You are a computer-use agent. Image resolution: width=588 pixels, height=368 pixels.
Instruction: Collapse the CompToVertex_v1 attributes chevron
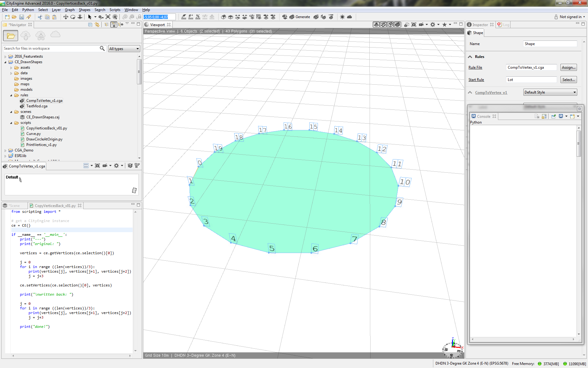coord(470,93)
